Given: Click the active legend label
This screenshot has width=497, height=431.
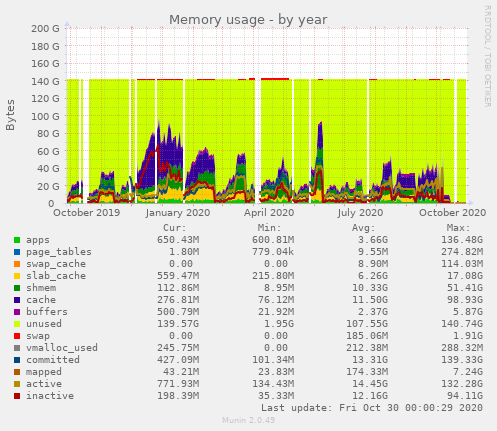Looking at the screenshot, I should click(x=44, y=384).
